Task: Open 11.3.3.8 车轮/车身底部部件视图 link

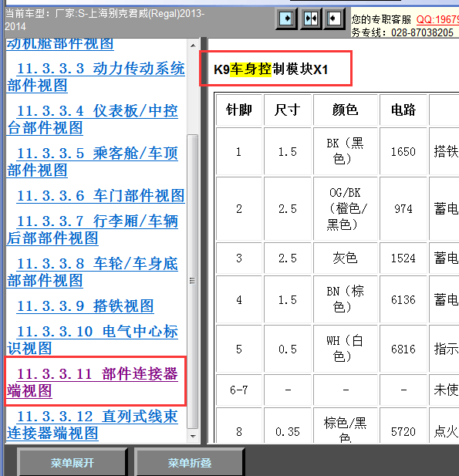Action: coord(92,272)
